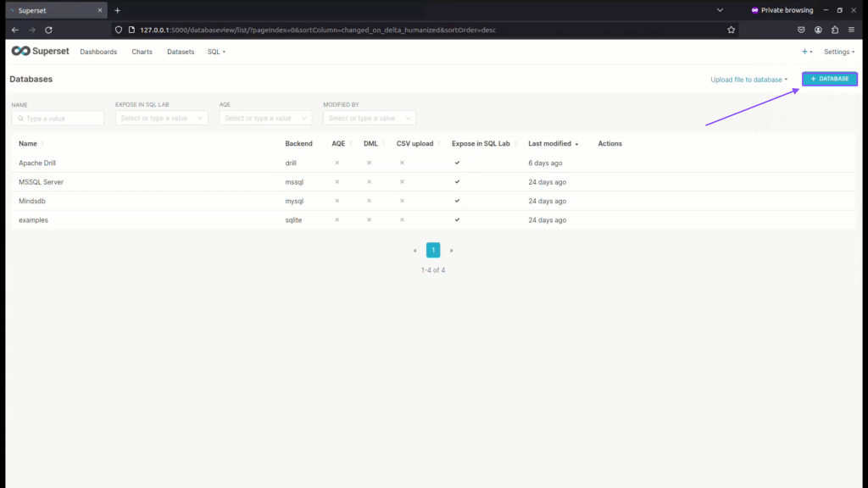Image resolution: width=868 pixels, height=488 pixels.
Task: Open the Dashboards menu item
Action: (98, 52)
